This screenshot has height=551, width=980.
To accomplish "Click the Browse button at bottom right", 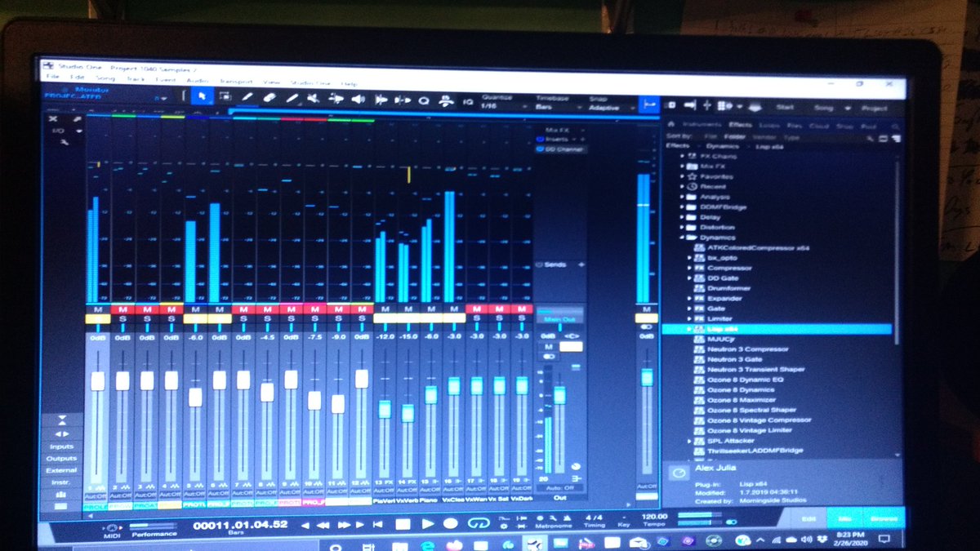I will point(884,518).
